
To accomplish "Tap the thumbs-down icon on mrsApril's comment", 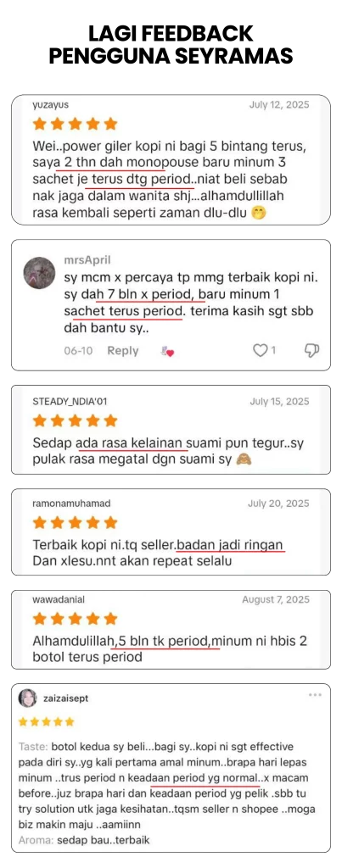I will pyautogui.click(x=312, y=350).
